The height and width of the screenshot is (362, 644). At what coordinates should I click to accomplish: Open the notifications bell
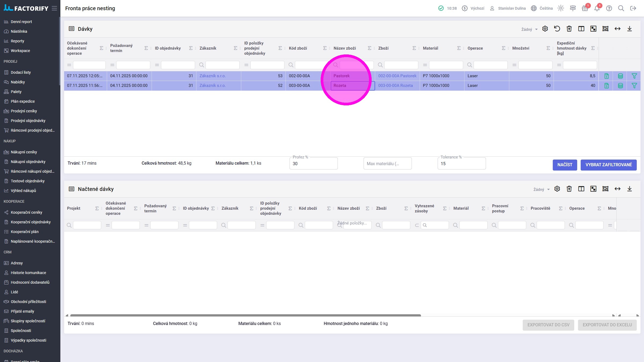coord(597,8)
